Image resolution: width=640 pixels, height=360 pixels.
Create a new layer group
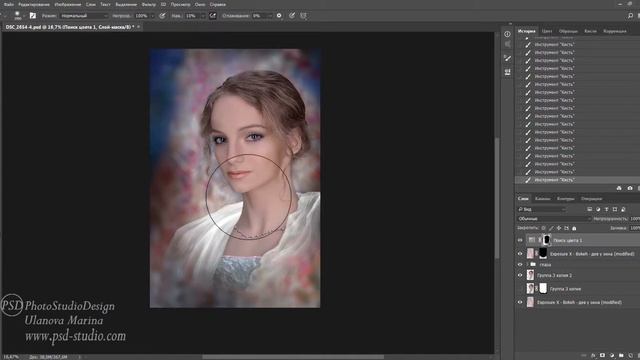[621, 356]
